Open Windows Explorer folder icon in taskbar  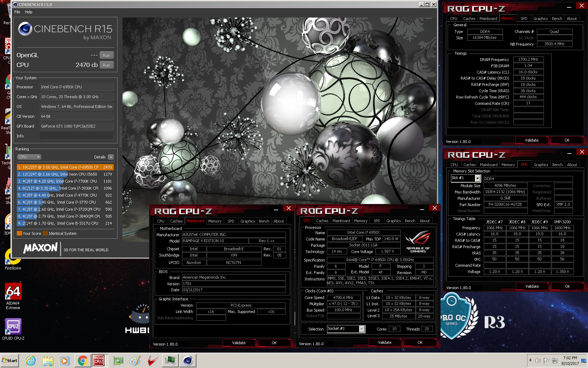coord(48,360)
